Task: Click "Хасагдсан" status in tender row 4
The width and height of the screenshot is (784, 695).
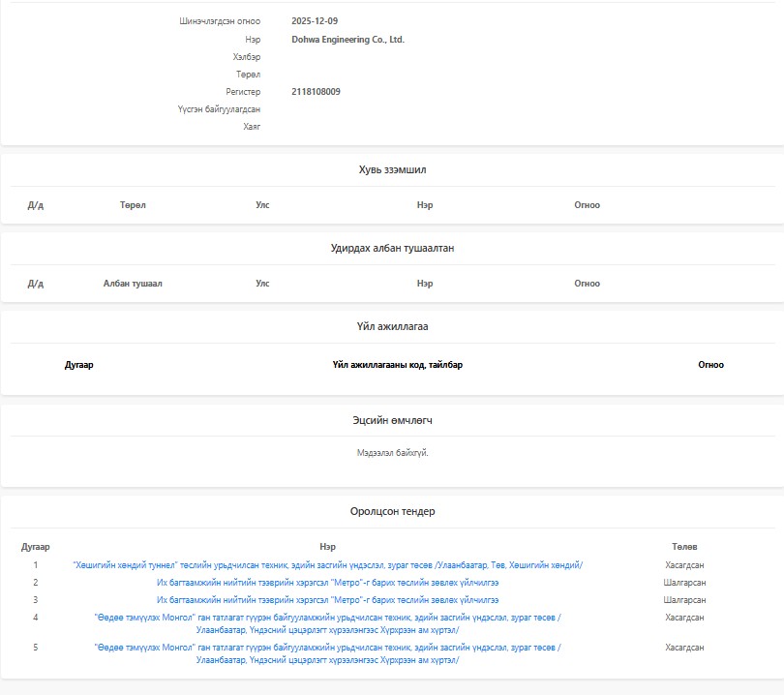Action: [684, 618]
